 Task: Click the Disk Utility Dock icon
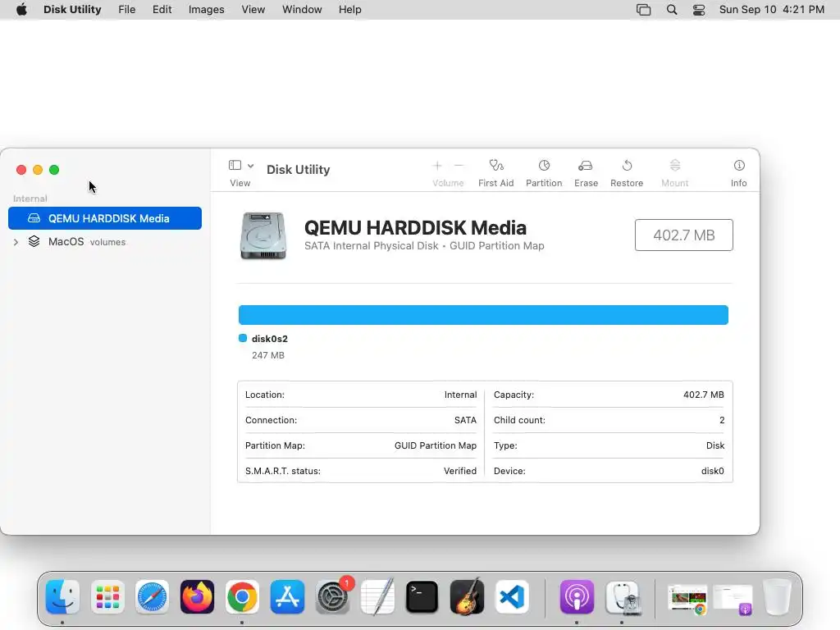623,597
